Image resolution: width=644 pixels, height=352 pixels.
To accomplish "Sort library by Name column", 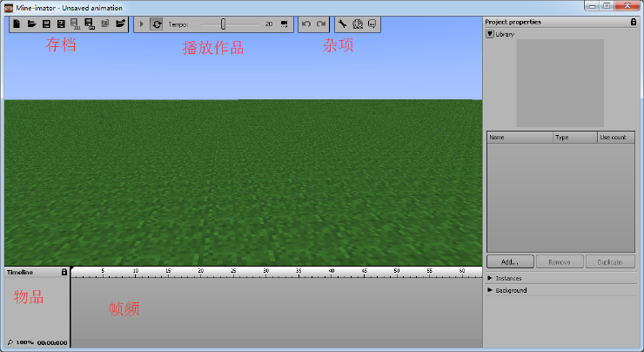I will [x=520, y=138].
